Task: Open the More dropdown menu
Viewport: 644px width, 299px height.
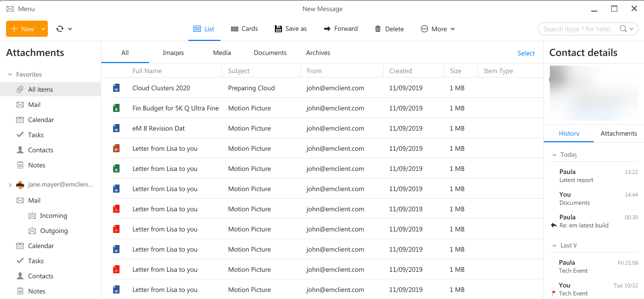Action: pyautogui.click(x=438, y=29)
